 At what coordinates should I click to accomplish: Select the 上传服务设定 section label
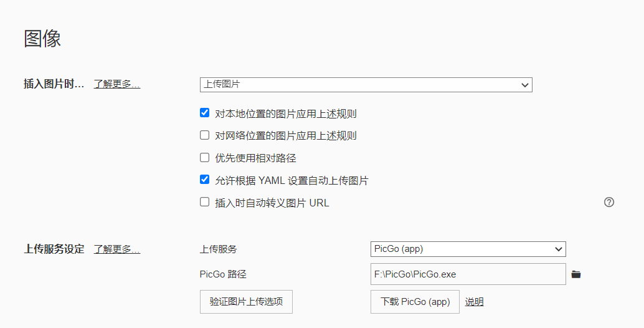click(x=54, y=249)
